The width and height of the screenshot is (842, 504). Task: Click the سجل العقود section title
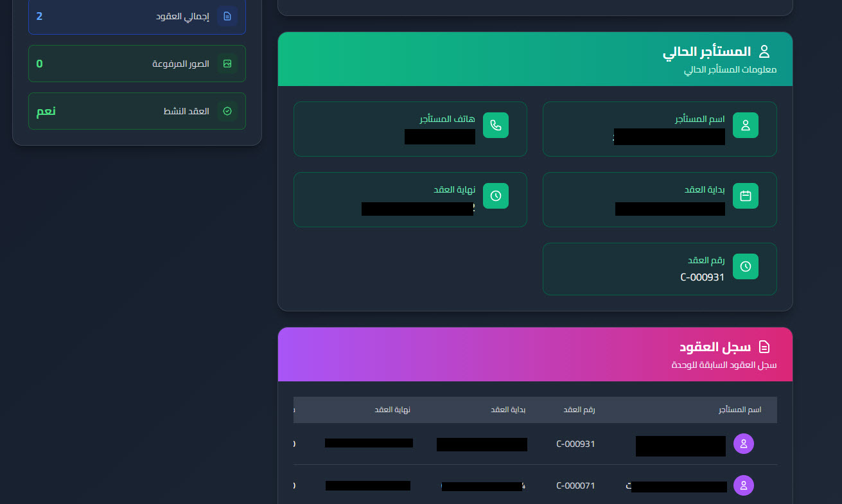point(715,347)
